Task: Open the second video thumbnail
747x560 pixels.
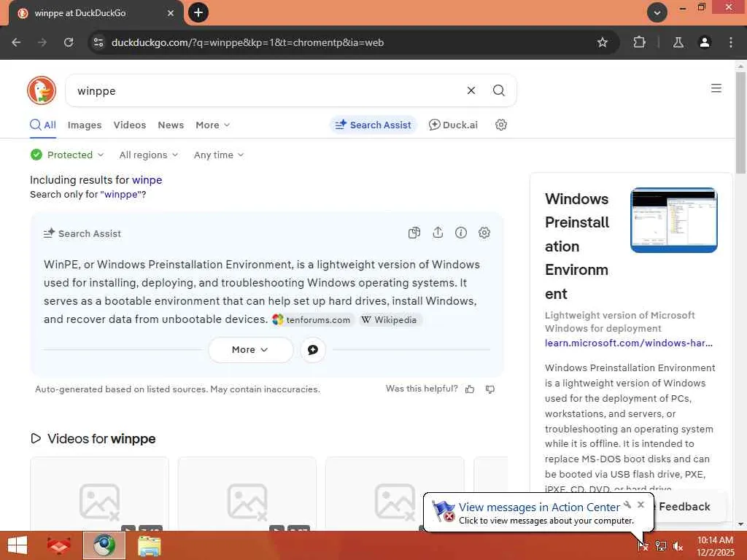Action: tap(247, 494)
